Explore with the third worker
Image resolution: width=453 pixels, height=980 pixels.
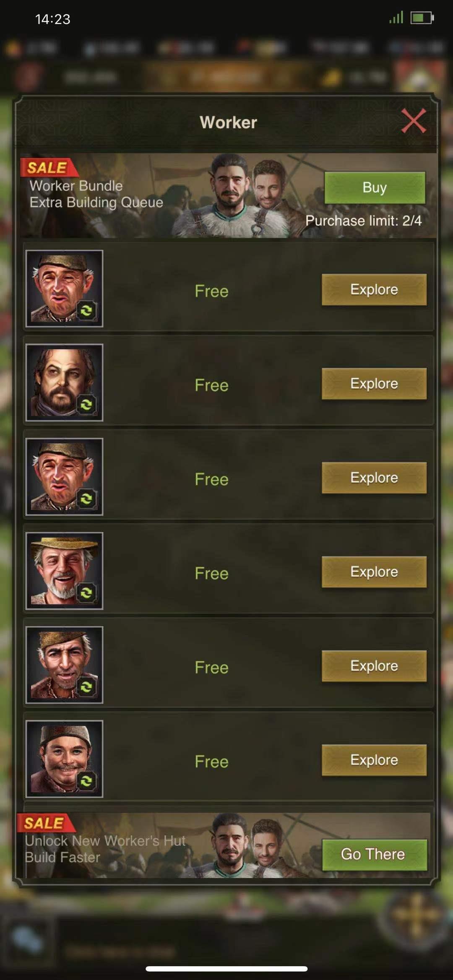click(374, 478)
